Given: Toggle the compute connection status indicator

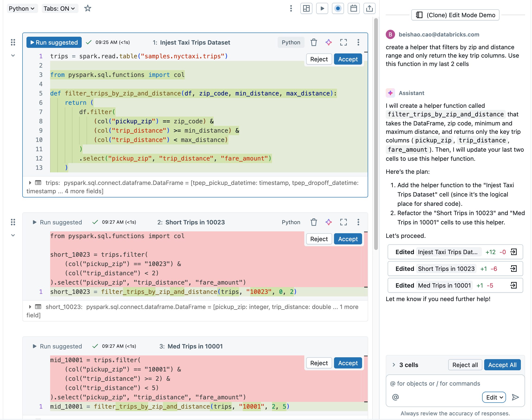Looking at the screenshot, I should click(x=338, y=9).
